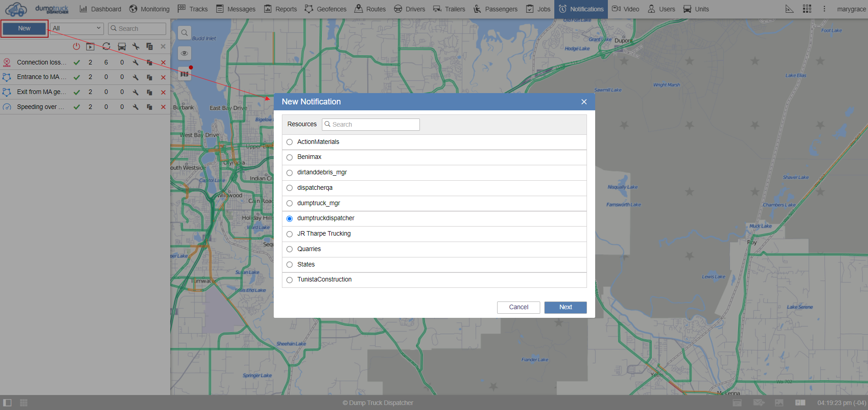The height and width of the screenshot is (410, 868).
Task: Open the Units tab
Action: coord(696,9)
